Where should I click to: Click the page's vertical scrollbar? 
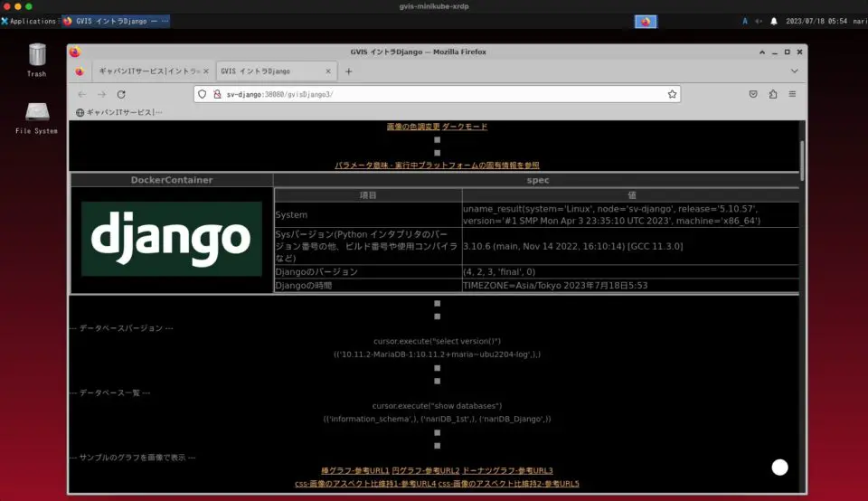point(802,163)
